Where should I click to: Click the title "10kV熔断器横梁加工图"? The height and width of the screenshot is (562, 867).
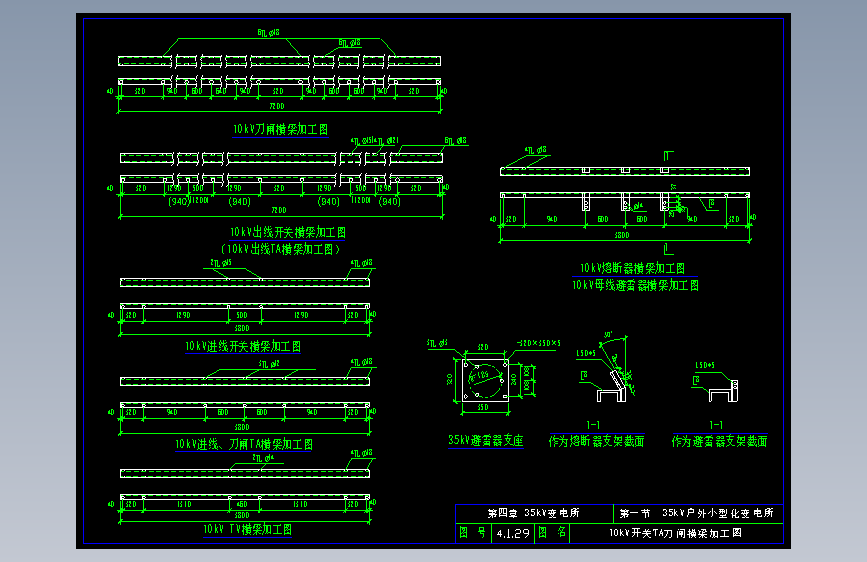point(632,268)
